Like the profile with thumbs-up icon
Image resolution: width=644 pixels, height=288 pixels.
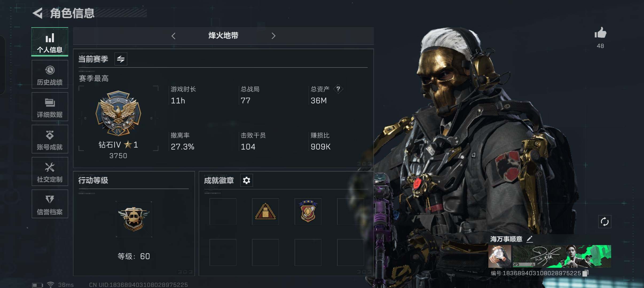click(x=600, y=33)
